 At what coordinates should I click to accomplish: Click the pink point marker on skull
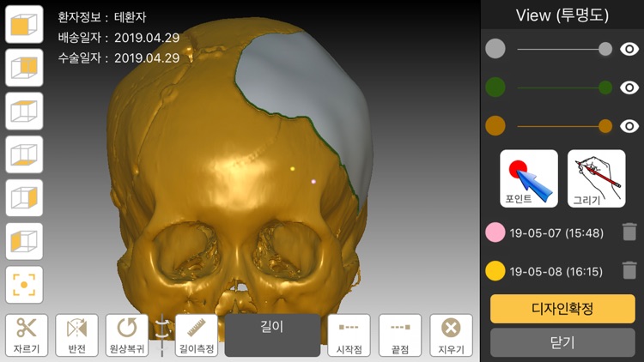[313, 181]
